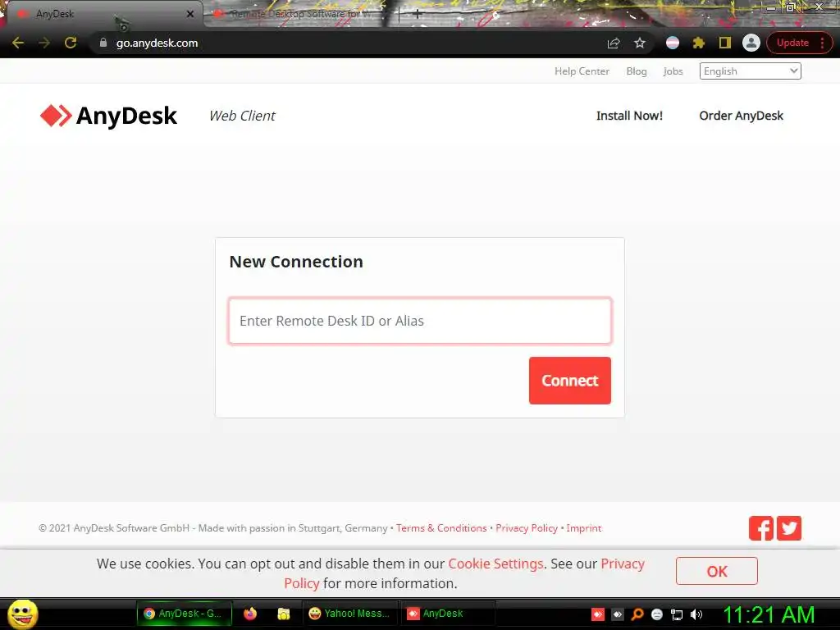Close the AnyDesk browser tab

189,14
